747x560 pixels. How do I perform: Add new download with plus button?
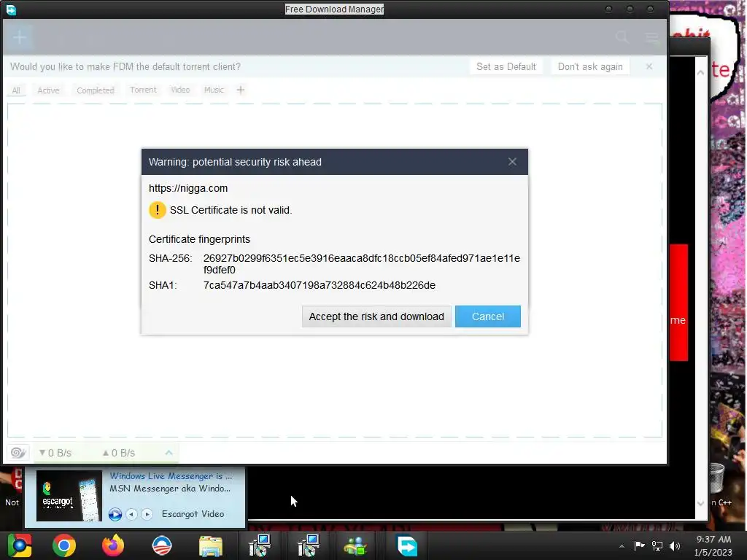tap(20, 37)
